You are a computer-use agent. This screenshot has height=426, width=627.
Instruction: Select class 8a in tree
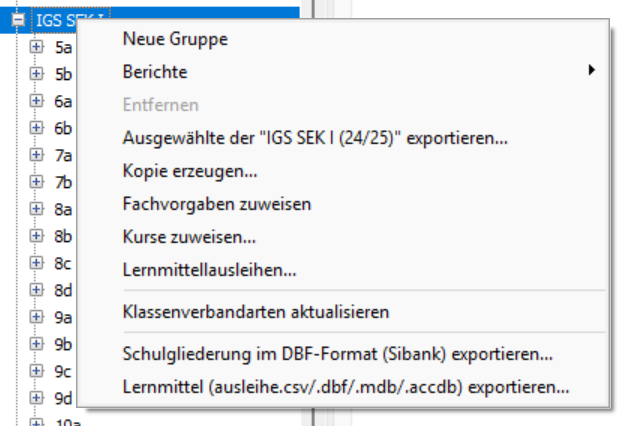64,208
